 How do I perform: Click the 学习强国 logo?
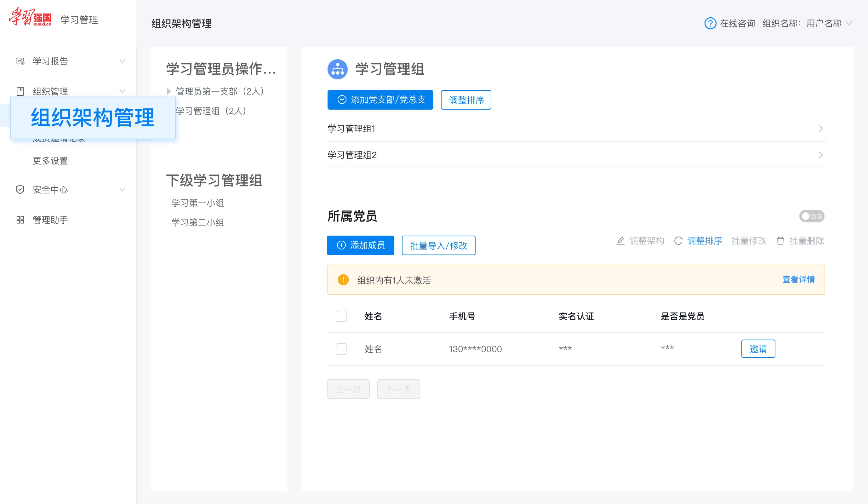click(30, 20)
